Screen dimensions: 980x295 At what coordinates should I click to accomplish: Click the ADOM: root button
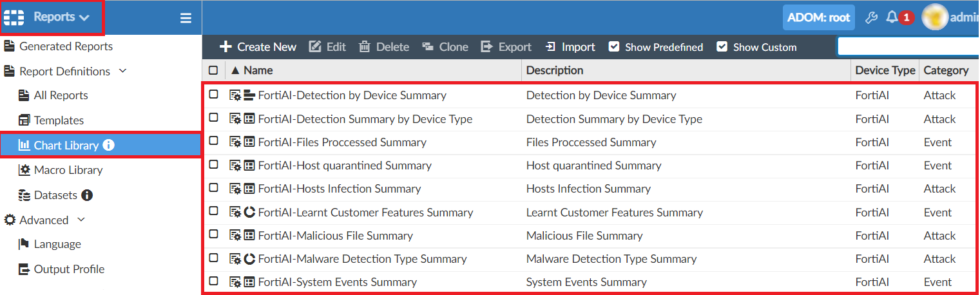[x=818, y=17]
